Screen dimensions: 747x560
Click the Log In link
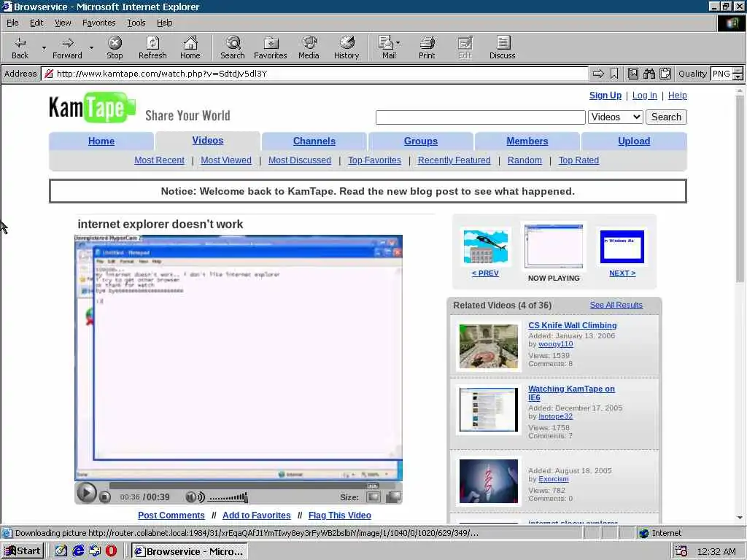(645, 96)
